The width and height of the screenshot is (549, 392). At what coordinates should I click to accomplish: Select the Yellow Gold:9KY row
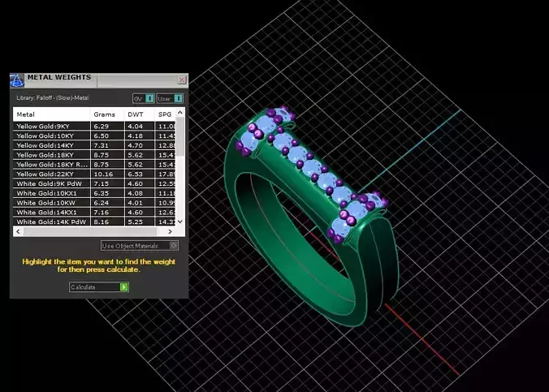click(94, 126)
